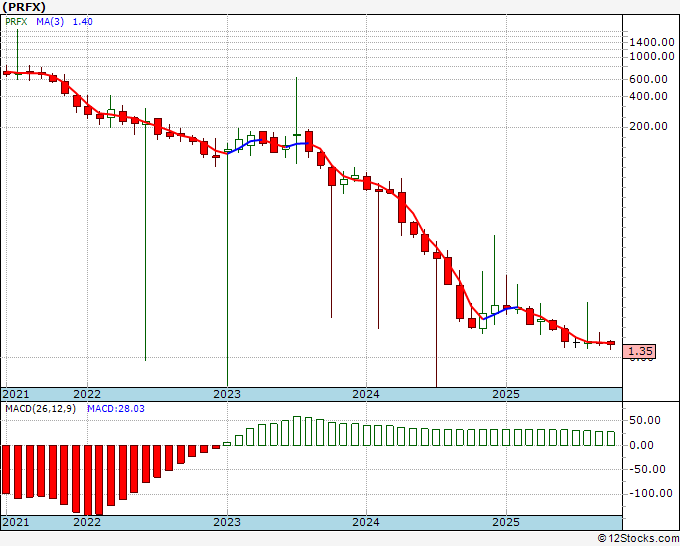
Task: Click the current price tag 1.35
Action: 639,351
